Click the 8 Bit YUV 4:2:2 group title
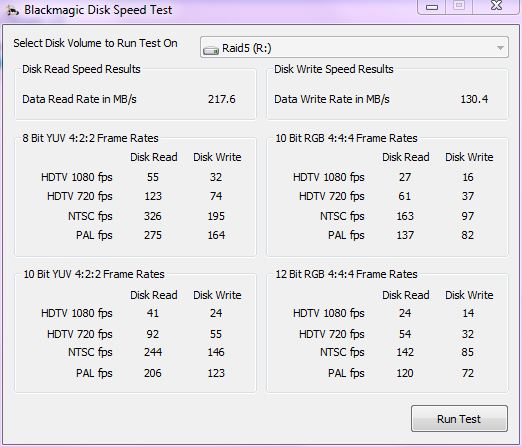Viewport: 522px width, 447px height. coord(90,138)
